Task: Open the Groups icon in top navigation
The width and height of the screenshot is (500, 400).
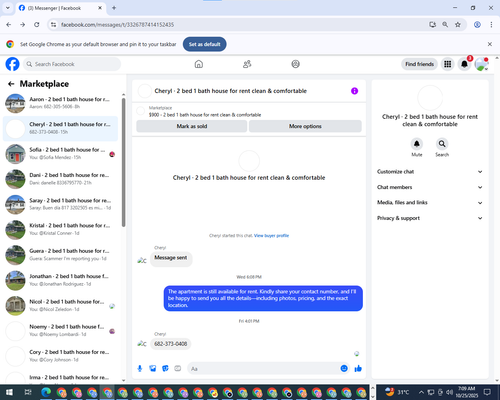Action: coord(295,64)
